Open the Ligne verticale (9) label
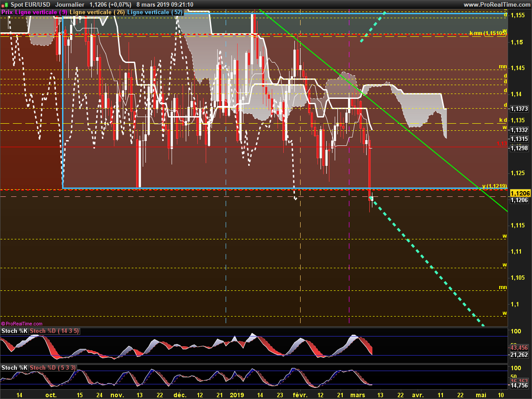Screen dimensions: 532x399 (x=41, y=12)
